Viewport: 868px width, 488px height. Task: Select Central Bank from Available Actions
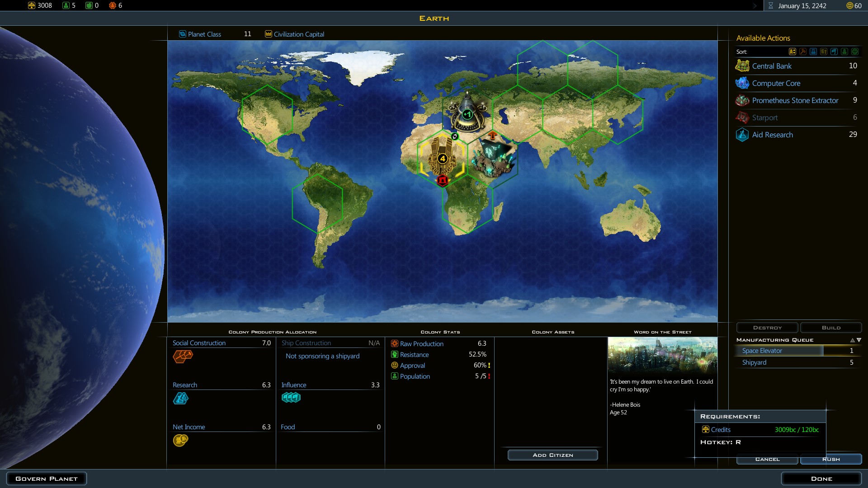tap(772, 66)
